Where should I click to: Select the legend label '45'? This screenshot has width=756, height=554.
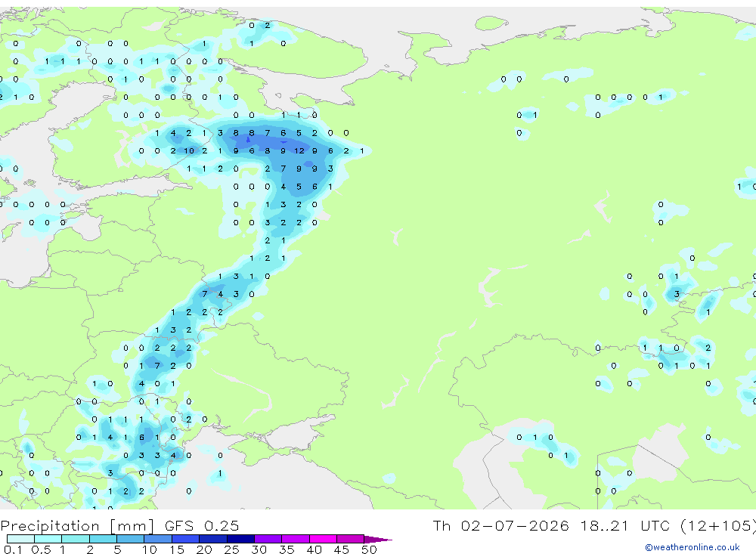pos(342,549)
